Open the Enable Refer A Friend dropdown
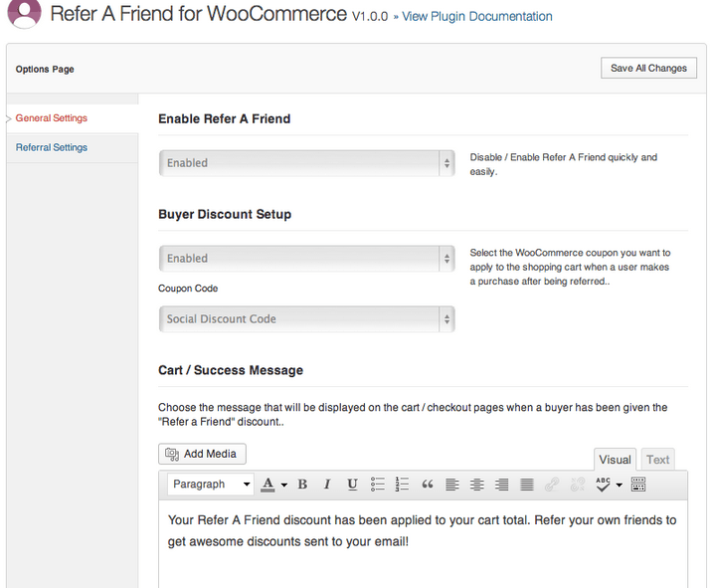The height and width of the screenshot is (588, 711). point(307,163)
